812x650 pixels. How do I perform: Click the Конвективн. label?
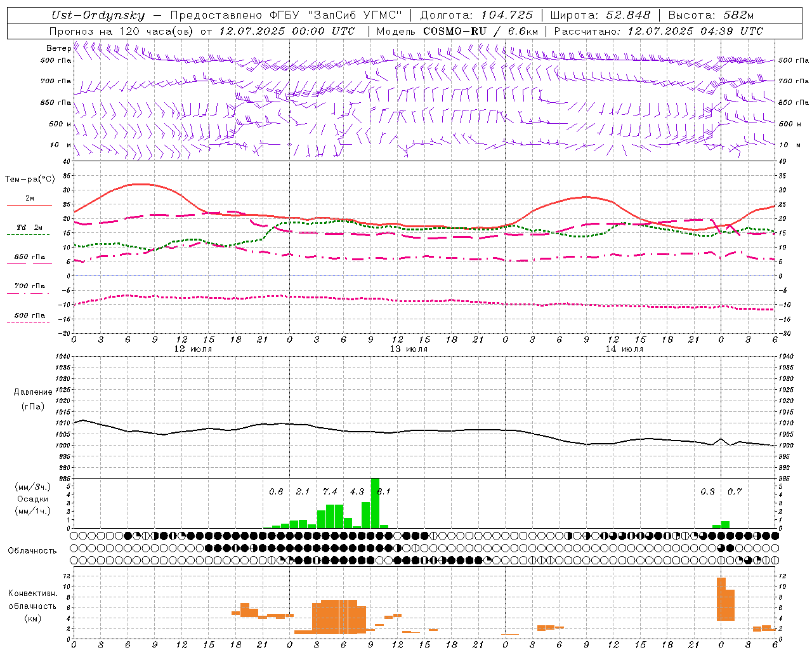(33, 594)
